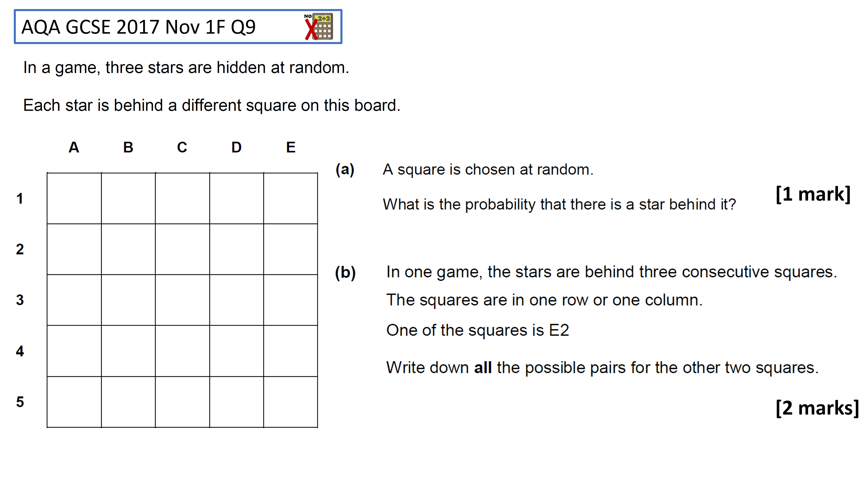
Task: Choose grid square E1
Action: pyautogui.click(x=290, y=198)
